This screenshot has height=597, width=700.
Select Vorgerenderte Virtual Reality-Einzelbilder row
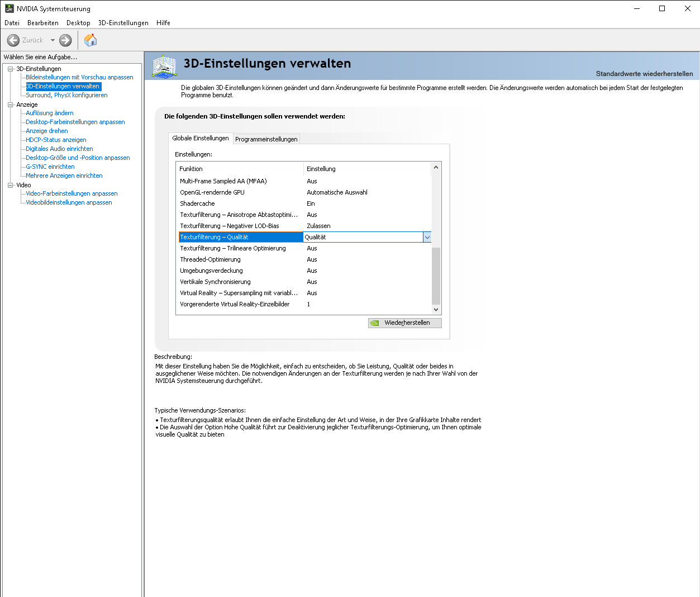[304, 304]
